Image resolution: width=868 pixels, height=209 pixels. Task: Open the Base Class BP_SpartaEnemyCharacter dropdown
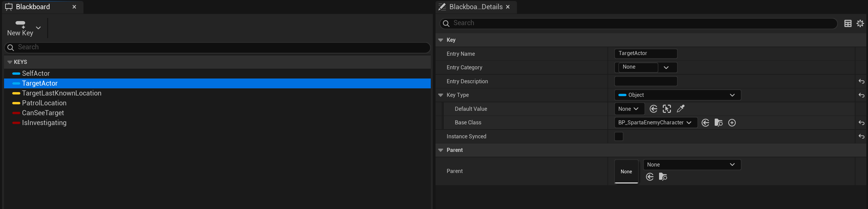(655, 123)
